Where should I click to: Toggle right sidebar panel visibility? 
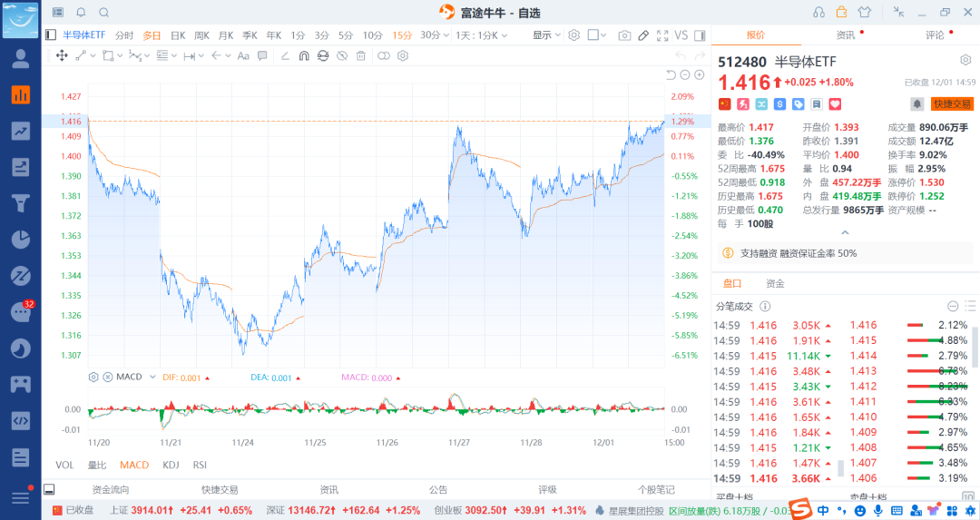(700, 35)
